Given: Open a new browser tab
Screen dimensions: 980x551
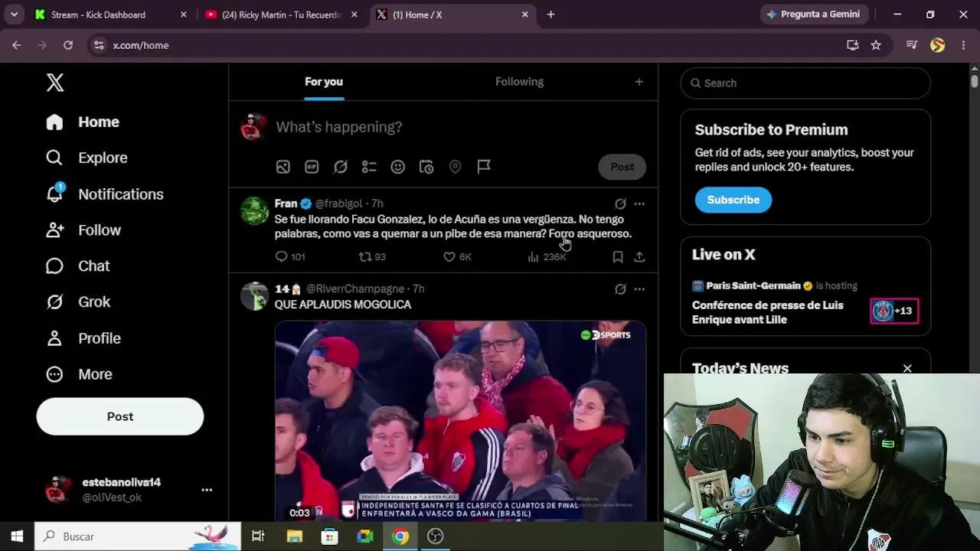Looking at the screenshot, I should point(550,15).
